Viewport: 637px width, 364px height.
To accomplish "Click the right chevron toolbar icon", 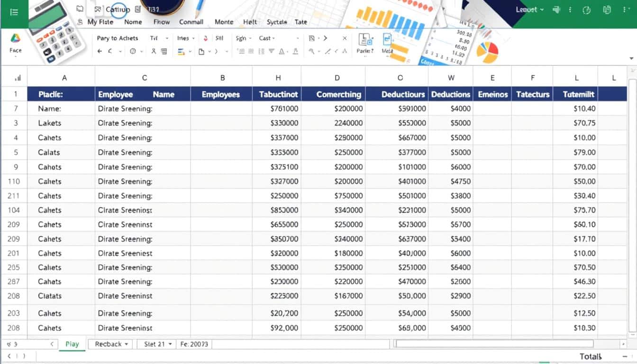I will pos(325,38).
